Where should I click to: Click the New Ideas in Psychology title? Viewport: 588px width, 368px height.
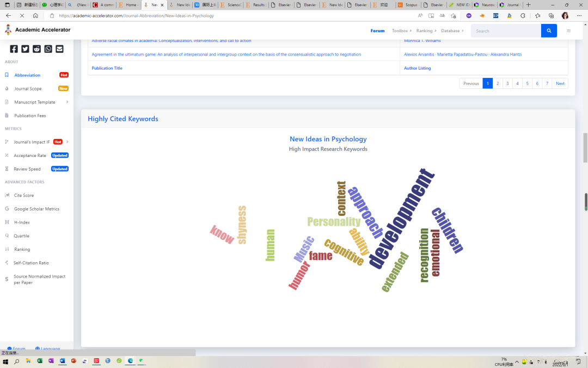pos(328,139)
